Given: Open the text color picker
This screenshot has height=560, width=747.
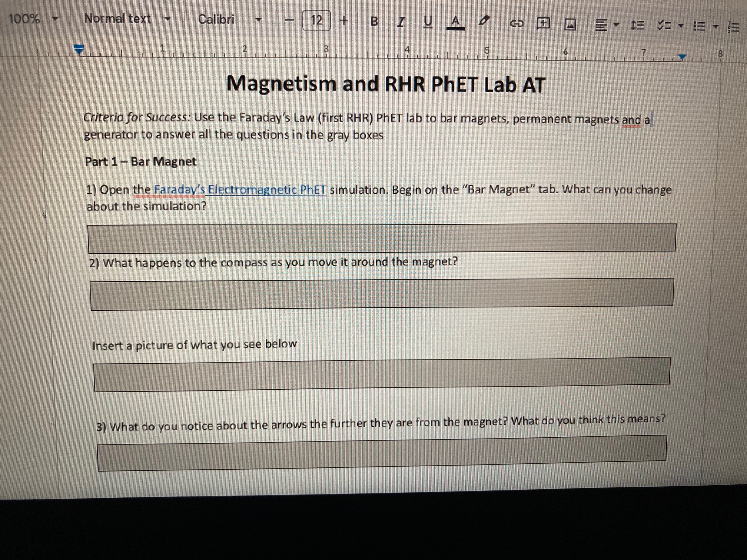Looking at the screenshot, I should click(x=456, y=21).
